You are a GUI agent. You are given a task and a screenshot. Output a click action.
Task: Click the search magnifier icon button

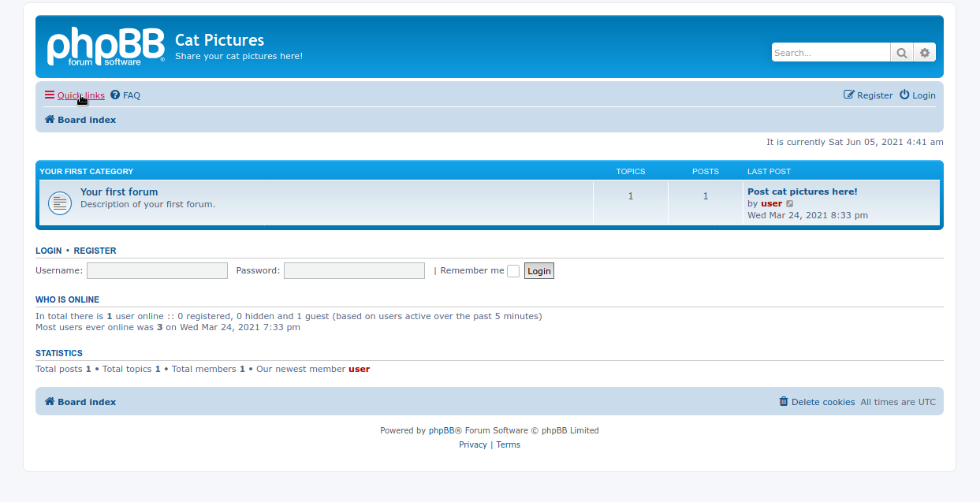(901, 53)
